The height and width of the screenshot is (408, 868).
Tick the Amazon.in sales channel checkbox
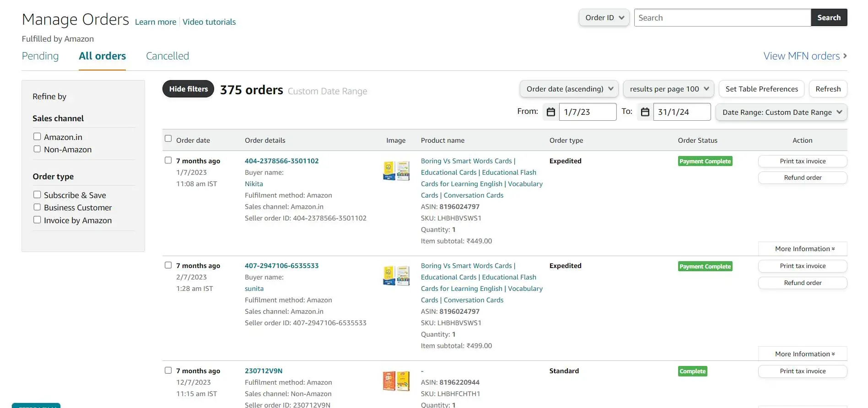[x=37, y=137]
